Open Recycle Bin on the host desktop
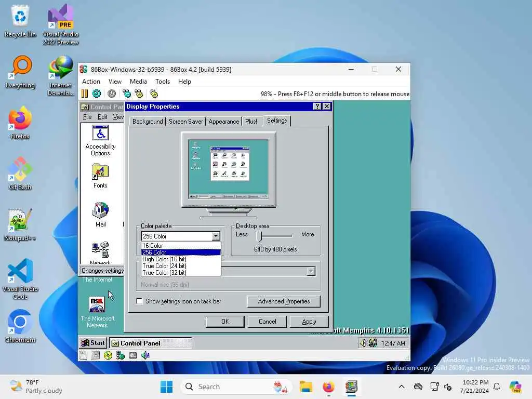Screen dimensions: 532x399 (x=20, y=21)
